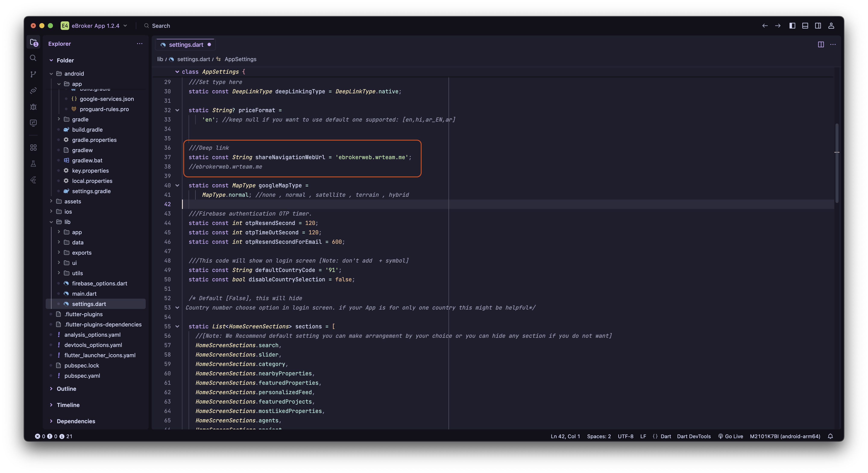Open the notifications bell in status bar

(x=830, y=436)
